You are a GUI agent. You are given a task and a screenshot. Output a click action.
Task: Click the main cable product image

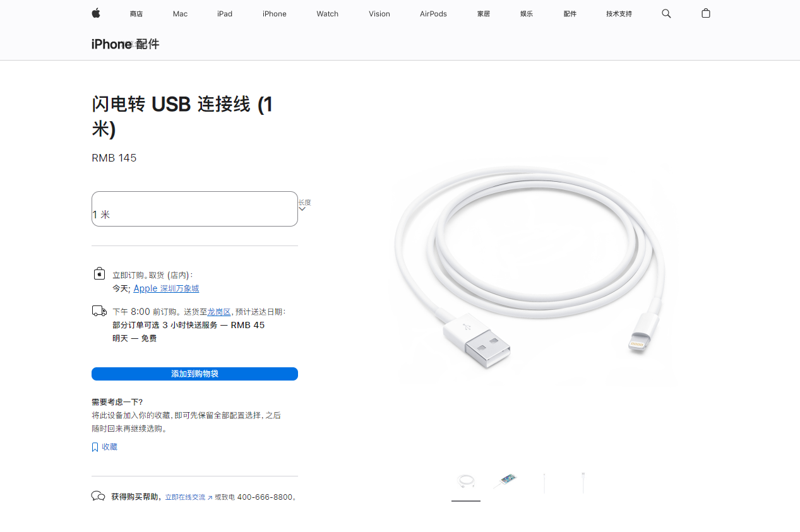pos(532,271)
